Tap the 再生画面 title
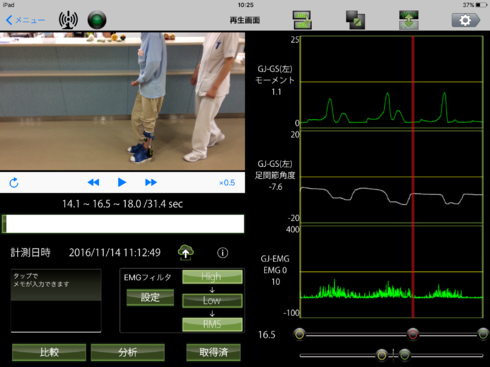The image size is (490, 367). click(245, 20)
